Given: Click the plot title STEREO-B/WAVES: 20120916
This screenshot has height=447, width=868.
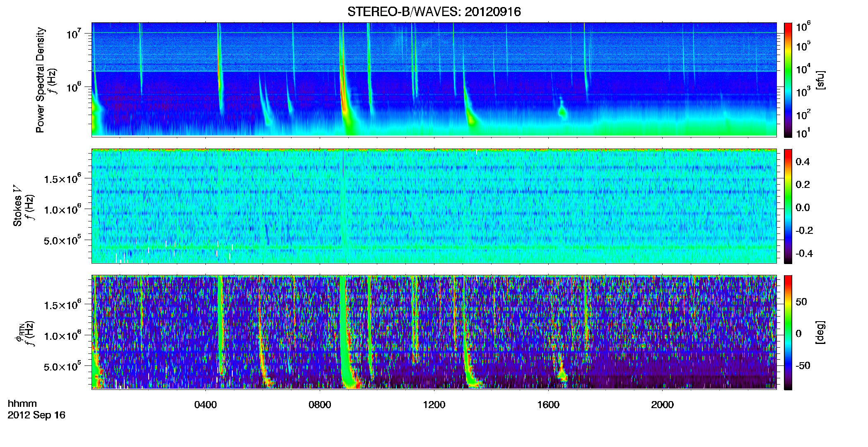Looking at the screenshot, I should [x=434, y=12].
